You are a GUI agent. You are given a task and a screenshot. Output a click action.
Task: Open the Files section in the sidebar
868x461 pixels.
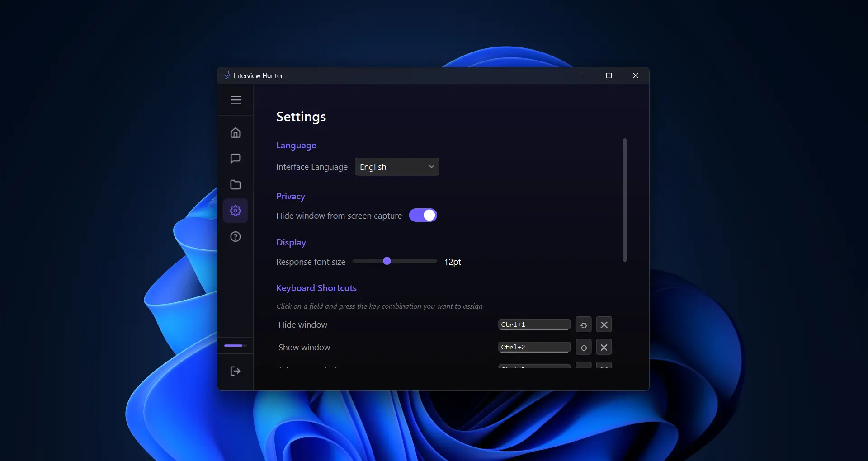[236, 184]
